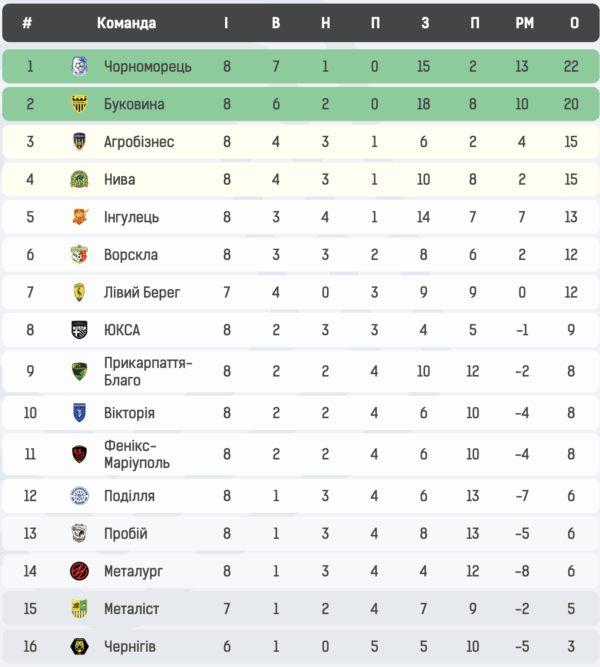Click the black ЮКСА club logo
Viewport: 600px width, 667px height.
[80, 330]
